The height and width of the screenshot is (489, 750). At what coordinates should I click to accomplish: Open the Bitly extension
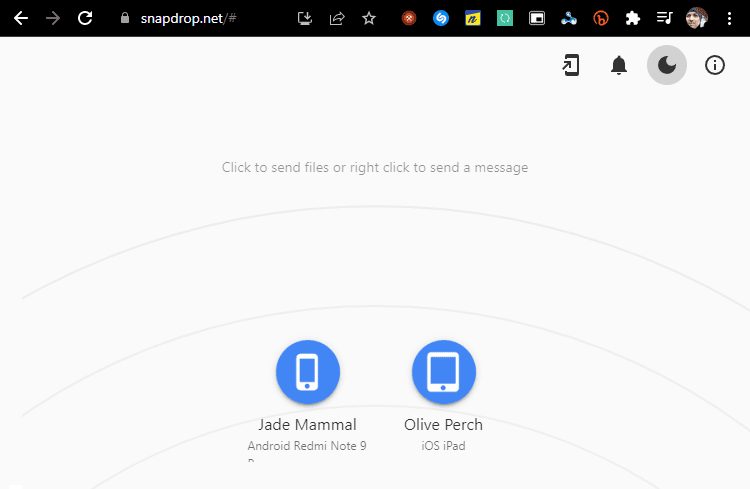(601, 18)
